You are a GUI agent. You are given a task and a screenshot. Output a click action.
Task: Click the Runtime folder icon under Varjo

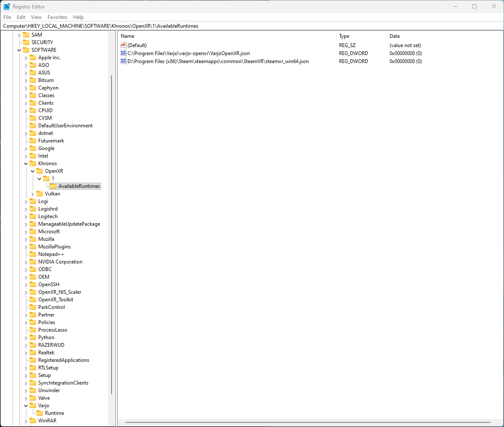40,413
